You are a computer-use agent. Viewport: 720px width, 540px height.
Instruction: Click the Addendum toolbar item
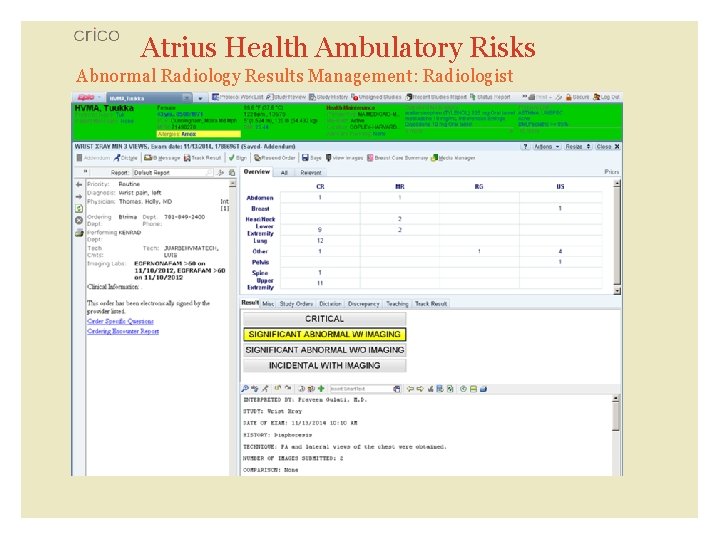point(93,158)
